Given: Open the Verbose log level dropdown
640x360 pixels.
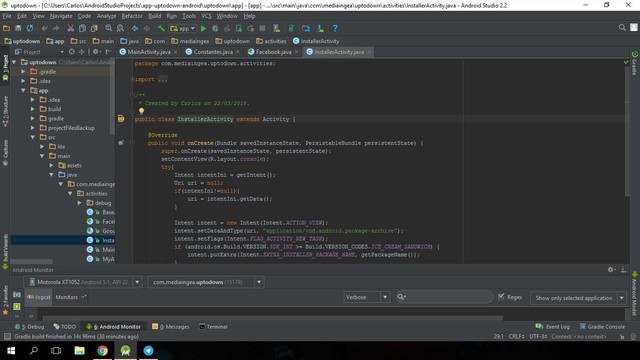Looking at the screenshot, I should click(x=367, y=297).
